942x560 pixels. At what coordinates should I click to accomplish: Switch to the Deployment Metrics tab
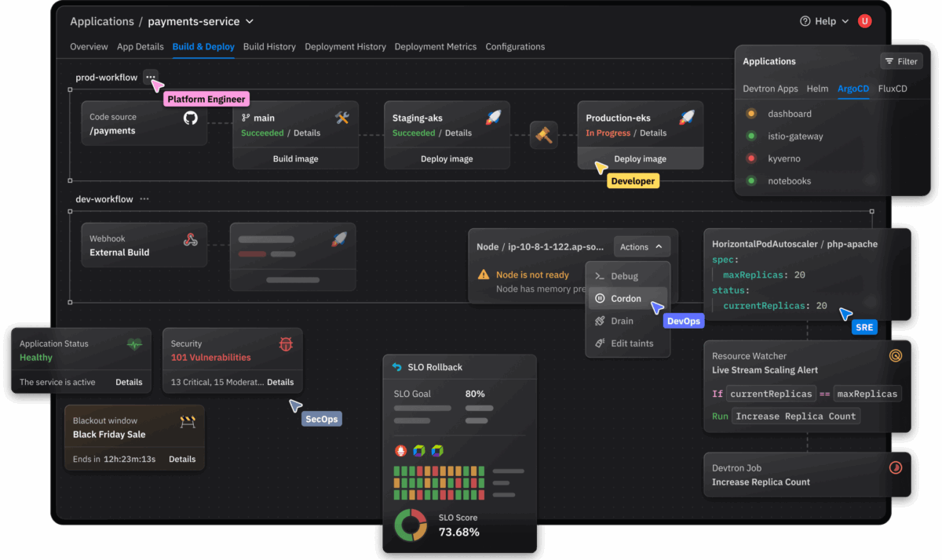[435, 47]
